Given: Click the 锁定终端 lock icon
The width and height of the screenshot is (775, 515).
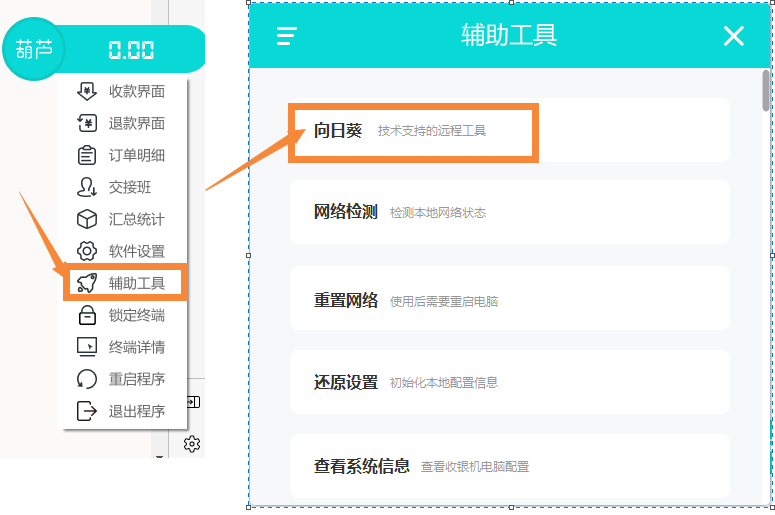Looking at the screenshot, I should (87, 315).
